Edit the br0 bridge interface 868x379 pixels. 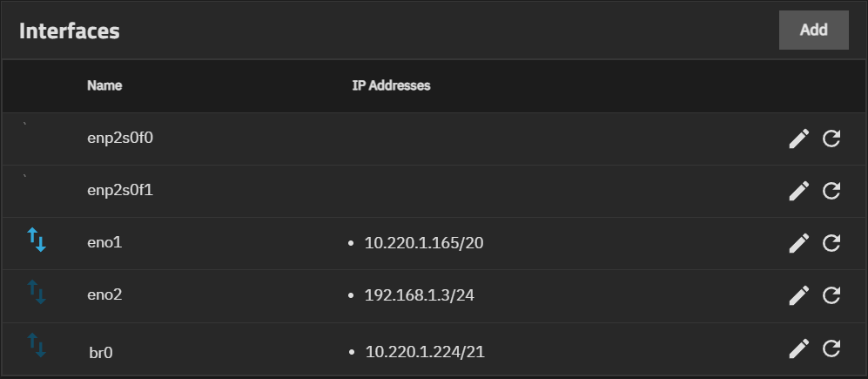click(x=798, y=349)
